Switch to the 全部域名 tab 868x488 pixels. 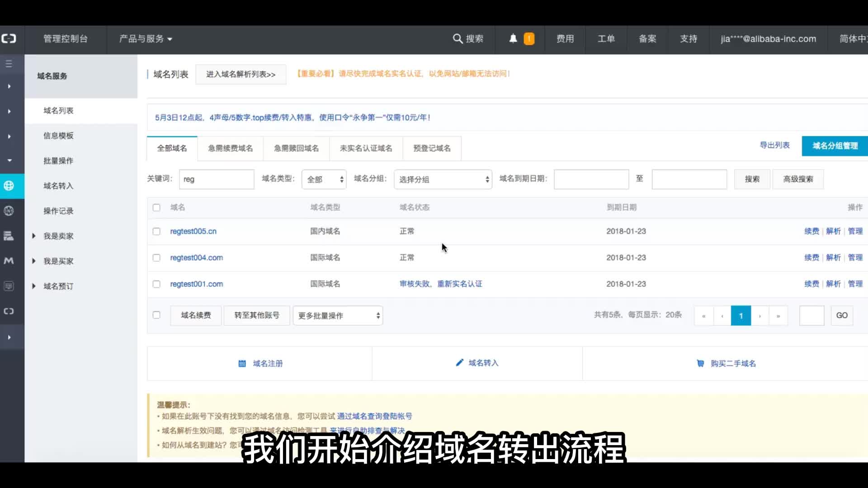click(x=172, y=148)
